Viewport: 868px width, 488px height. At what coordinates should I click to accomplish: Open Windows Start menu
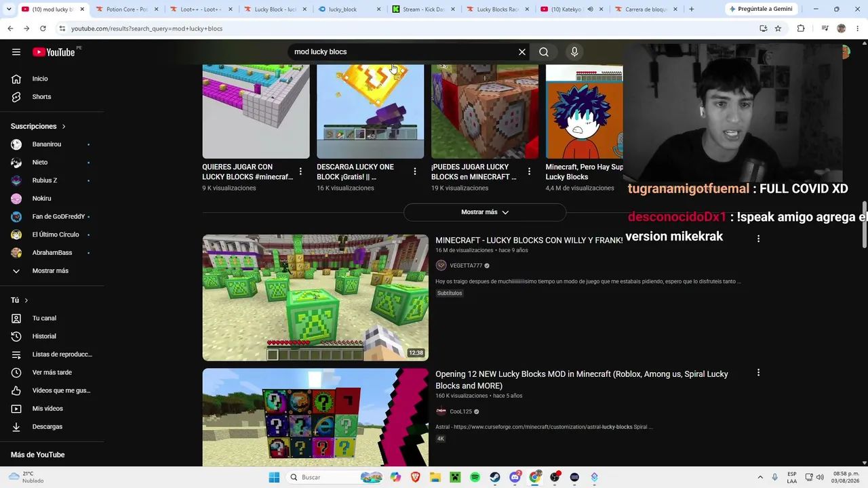pos(274,477)
